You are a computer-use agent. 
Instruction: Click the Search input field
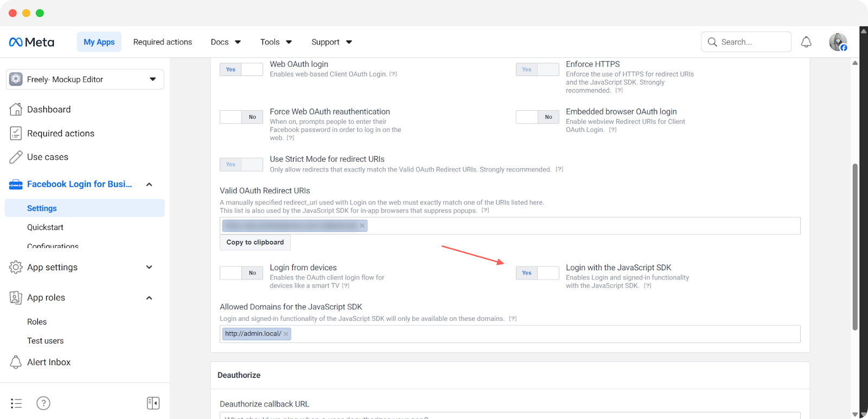(746, 42)
